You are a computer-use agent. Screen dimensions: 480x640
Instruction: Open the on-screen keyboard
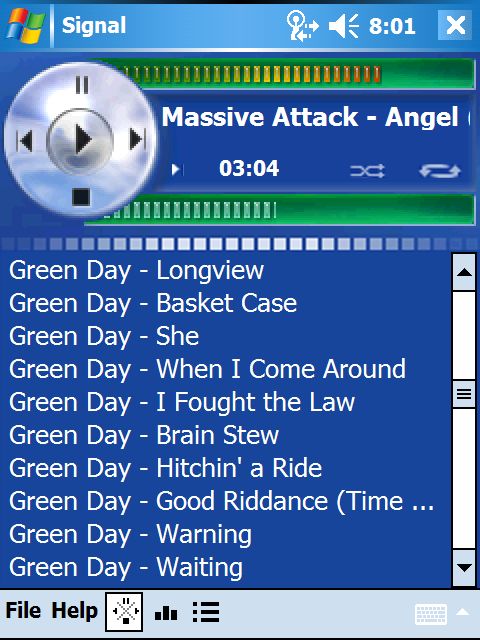[431, 614]
